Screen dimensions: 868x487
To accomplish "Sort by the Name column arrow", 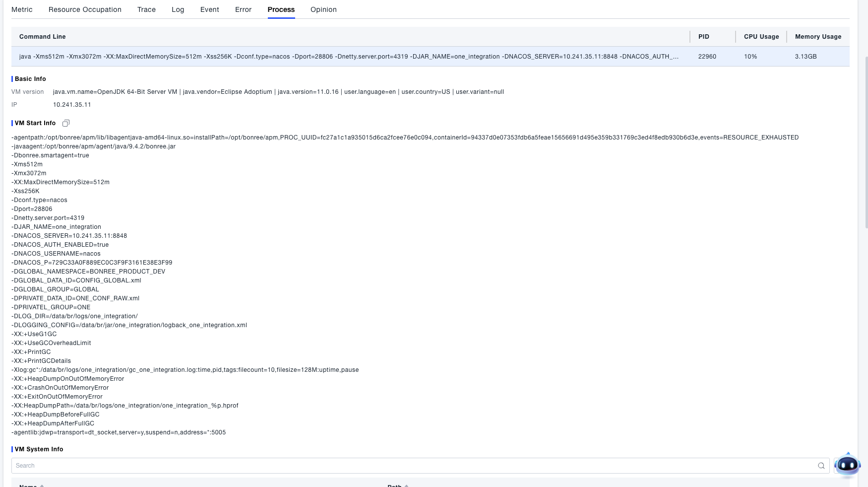I will [42, 486].
